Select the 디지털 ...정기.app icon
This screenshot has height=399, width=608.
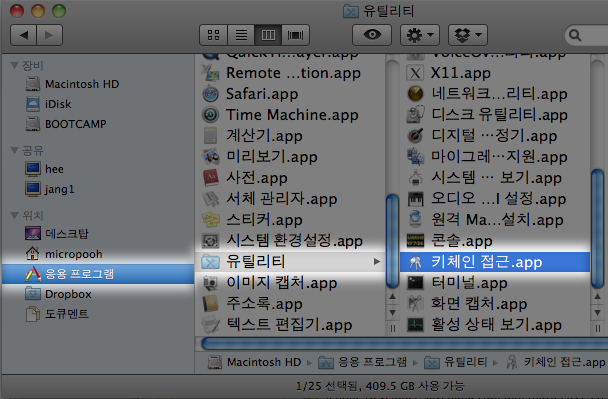coord(415,136)
